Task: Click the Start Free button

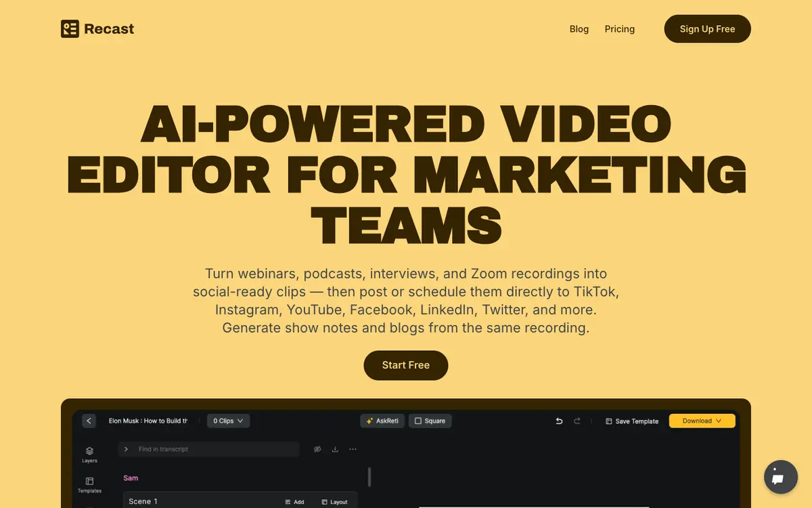Action: click(x=406, y=365)
